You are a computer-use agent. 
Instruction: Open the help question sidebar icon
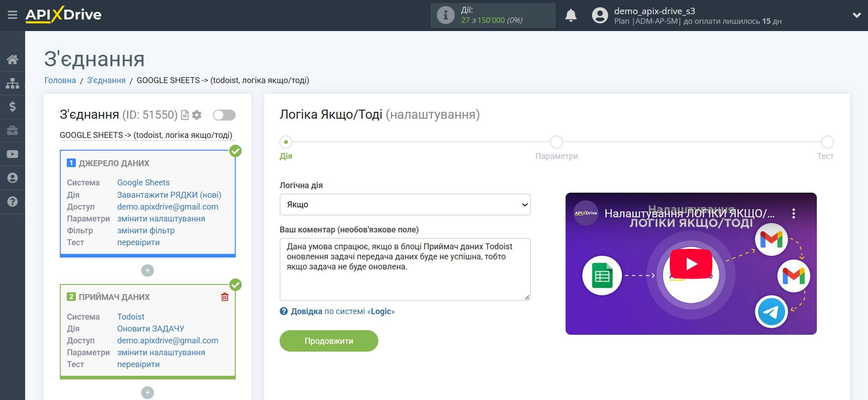12,202
